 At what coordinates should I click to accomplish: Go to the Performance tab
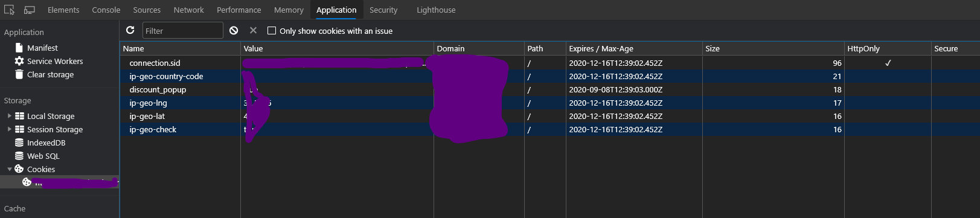click(239, 10)
